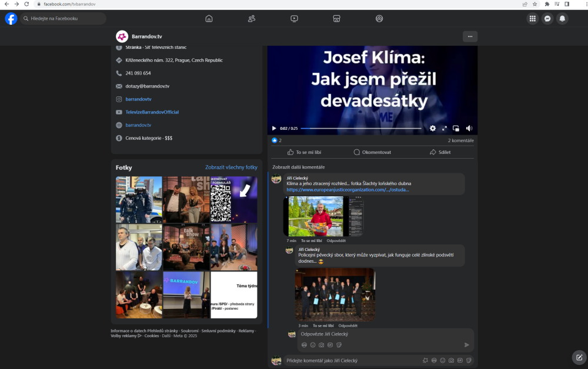Click 'Zobrazit všechny fotky' link
This screenshot has height=369, width=588.
231,167
